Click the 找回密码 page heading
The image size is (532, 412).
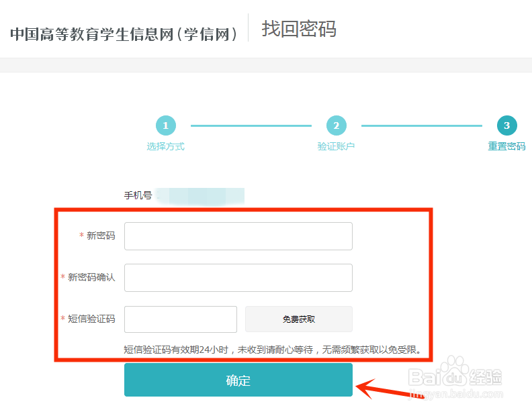[x=299, y=30]
